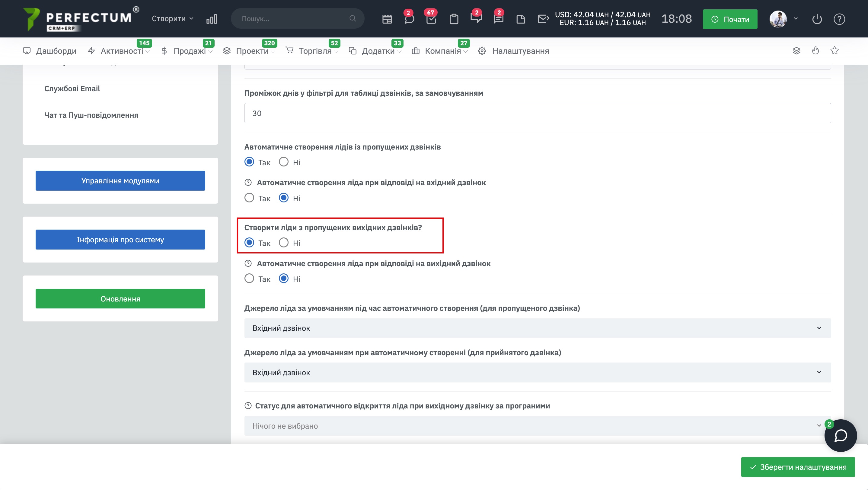This screenshot has width=868, height=490.
Task: Expand missed call lead source dropdown
Action: point(538,328)
